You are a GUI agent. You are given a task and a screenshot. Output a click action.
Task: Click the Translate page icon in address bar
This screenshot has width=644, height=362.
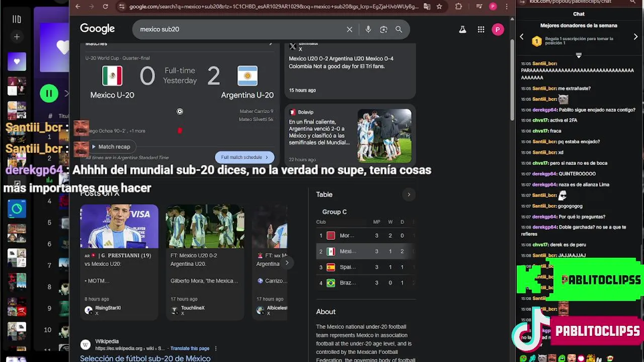427,7
